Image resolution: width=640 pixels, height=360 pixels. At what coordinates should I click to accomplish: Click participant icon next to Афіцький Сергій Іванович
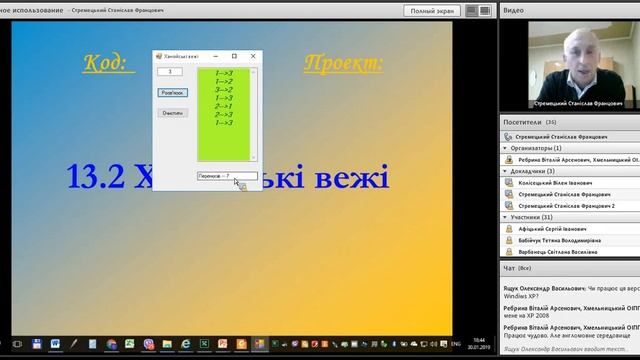tap(509, 229)
